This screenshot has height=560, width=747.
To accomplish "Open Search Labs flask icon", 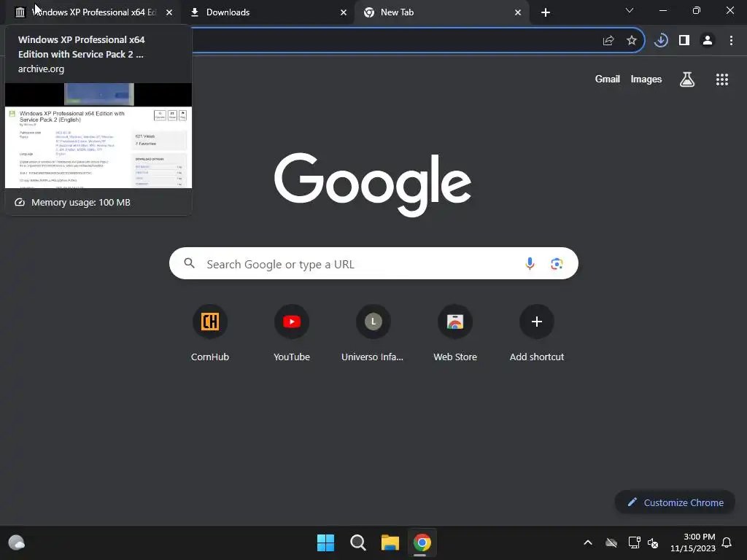I will [687, 79].
